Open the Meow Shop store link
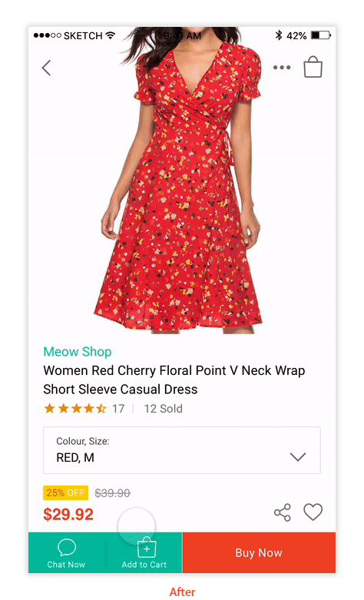Image resolution: width=364 pixels, height=600 pixels. pos(78,352)
